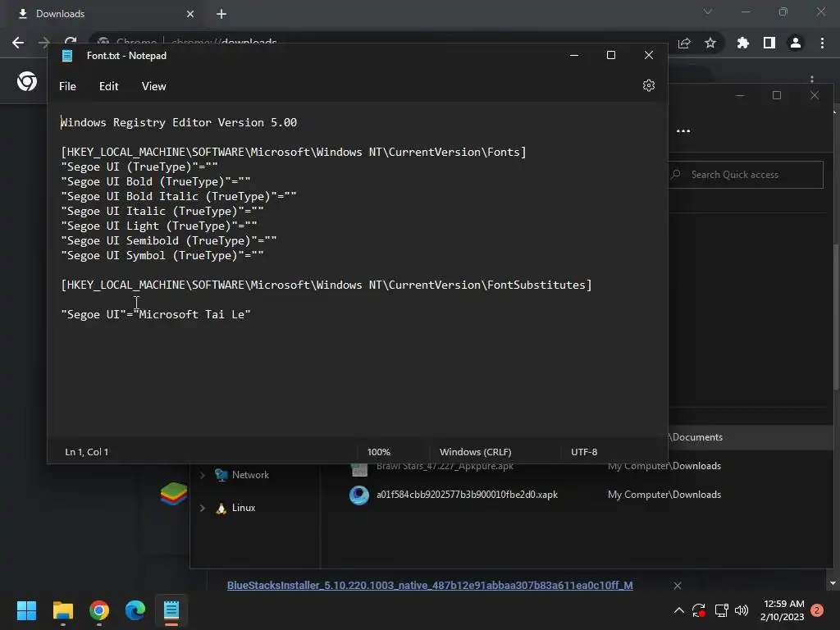840x630 pixels.
Task: Open the View menu in Notepad
Action: coord(153,86)
